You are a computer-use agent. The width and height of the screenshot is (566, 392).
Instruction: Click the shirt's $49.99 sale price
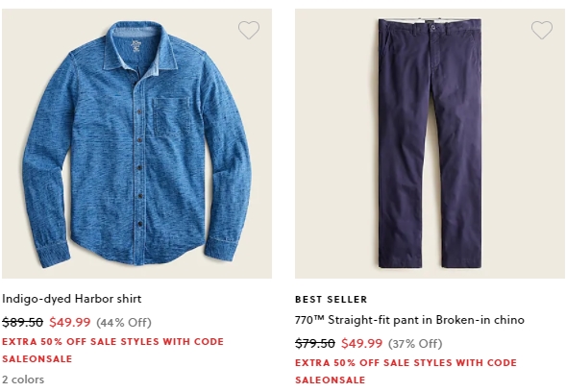point(69,322)
